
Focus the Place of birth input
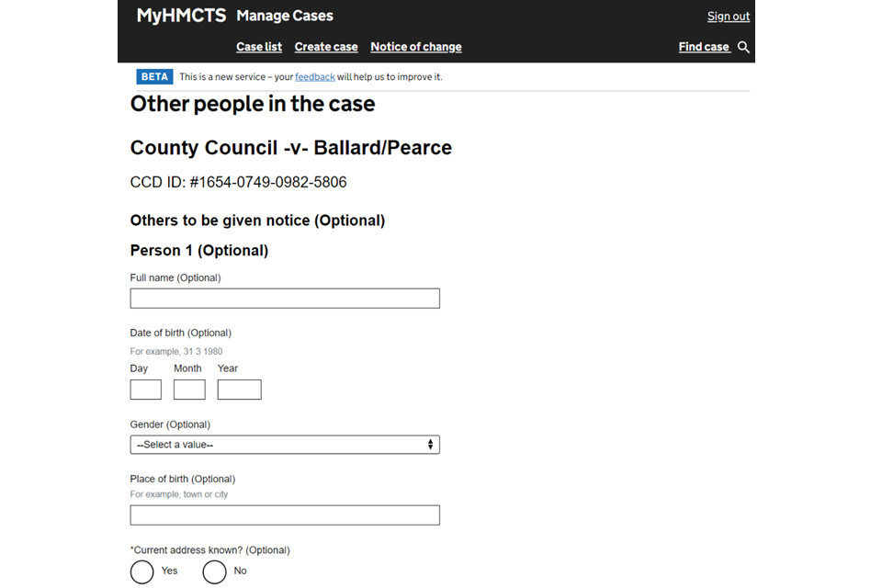coord(285,515)
